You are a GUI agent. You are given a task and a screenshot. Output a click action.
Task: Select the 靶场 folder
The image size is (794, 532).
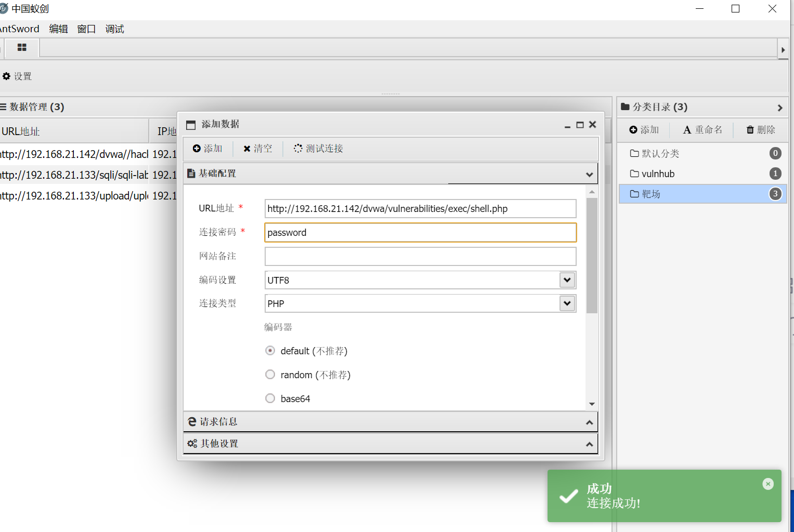(x=702, y=194)
